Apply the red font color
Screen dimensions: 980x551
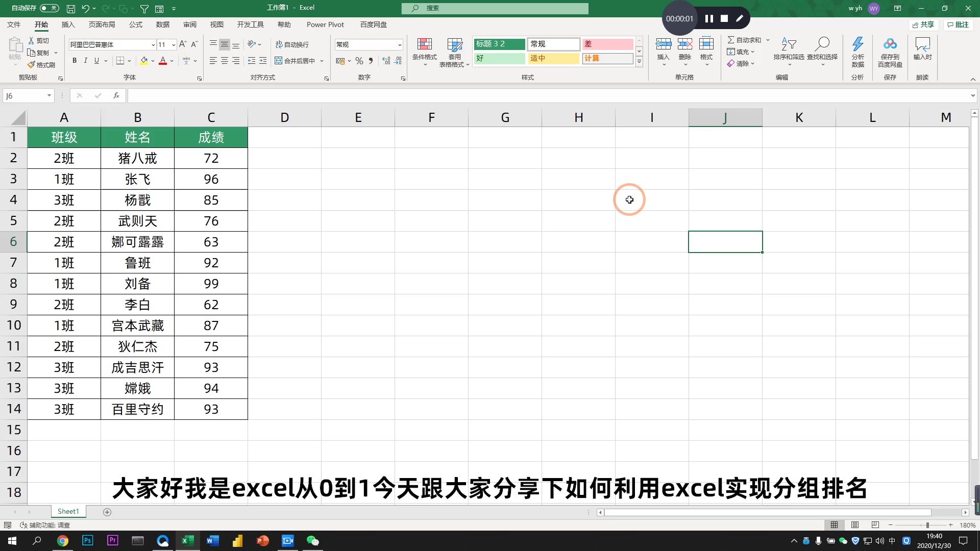(x=163, y=61)
